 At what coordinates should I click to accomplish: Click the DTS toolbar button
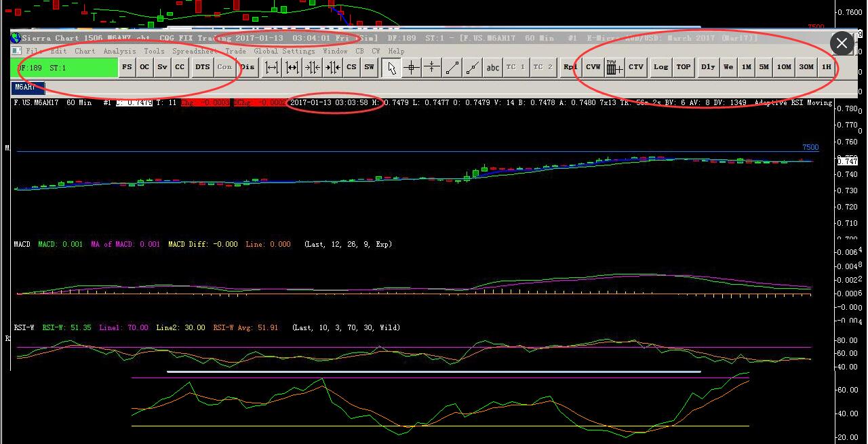point(203,67)
